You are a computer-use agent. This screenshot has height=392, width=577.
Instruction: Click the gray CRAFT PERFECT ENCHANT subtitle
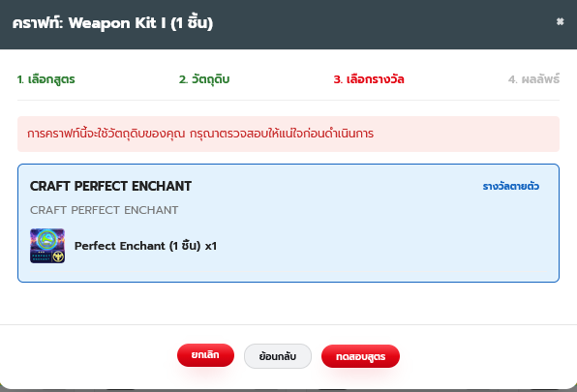tap(105, 210)
